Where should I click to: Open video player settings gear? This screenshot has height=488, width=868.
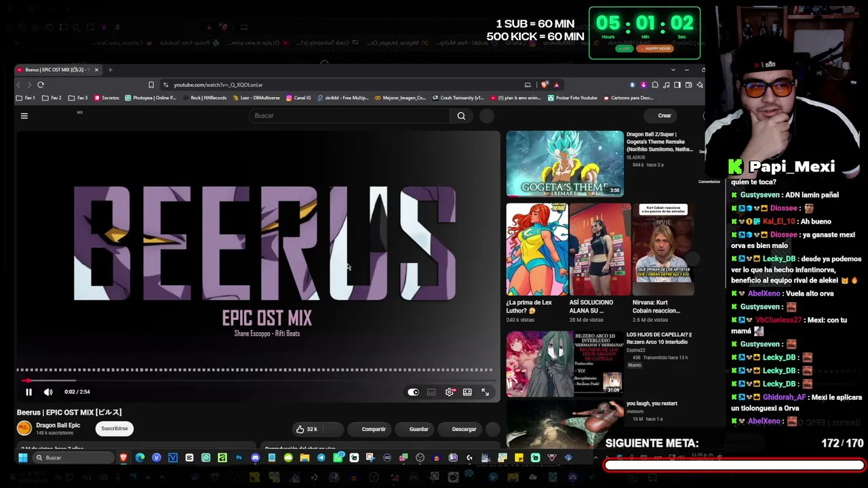click(449, 392)
